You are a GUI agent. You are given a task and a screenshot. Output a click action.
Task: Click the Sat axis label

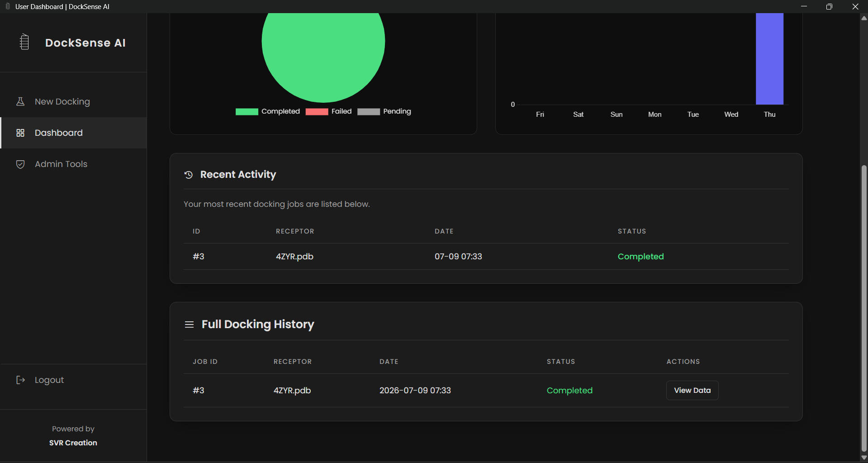[578, 115]
